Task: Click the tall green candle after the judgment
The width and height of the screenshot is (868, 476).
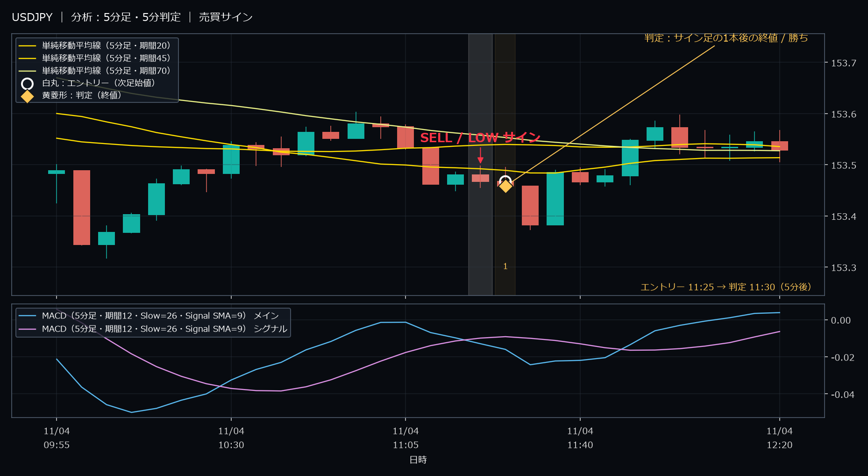Action: tap(555, 199)
